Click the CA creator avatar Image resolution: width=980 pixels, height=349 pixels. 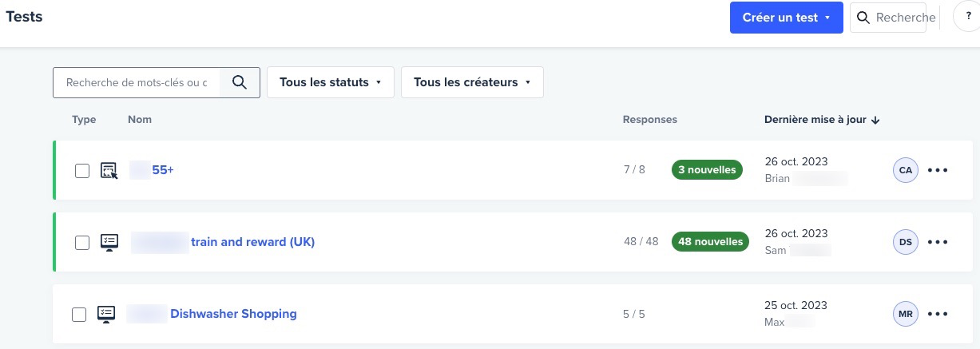click(906, 170)
